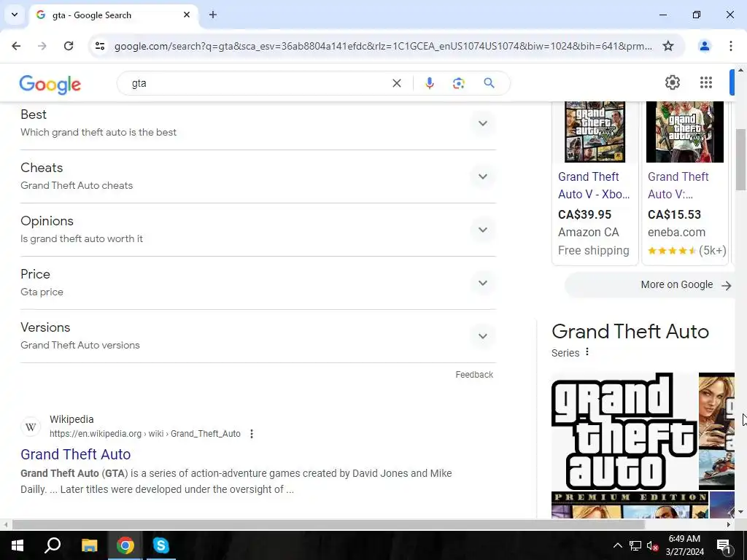The image size is (747, 560).
Task: Click the horizontal scrollbar at page bottom
Action: [328, 524]
